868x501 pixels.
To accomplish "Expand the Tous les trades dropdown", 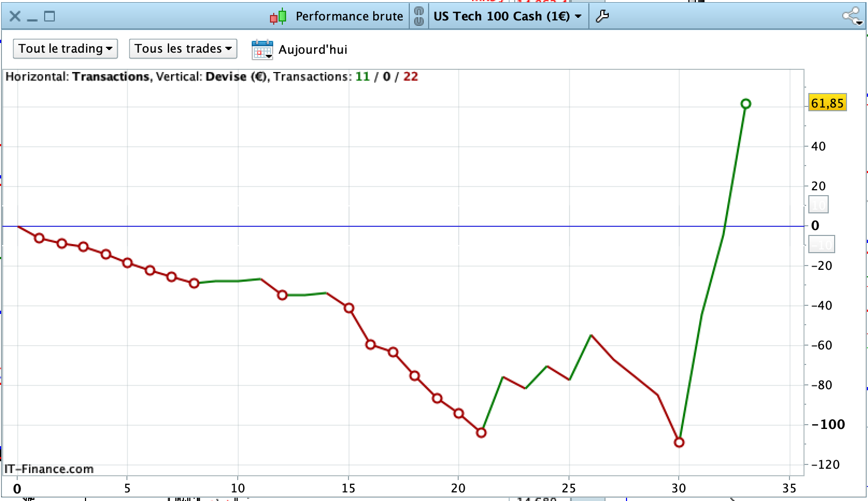I will [183, 48].
